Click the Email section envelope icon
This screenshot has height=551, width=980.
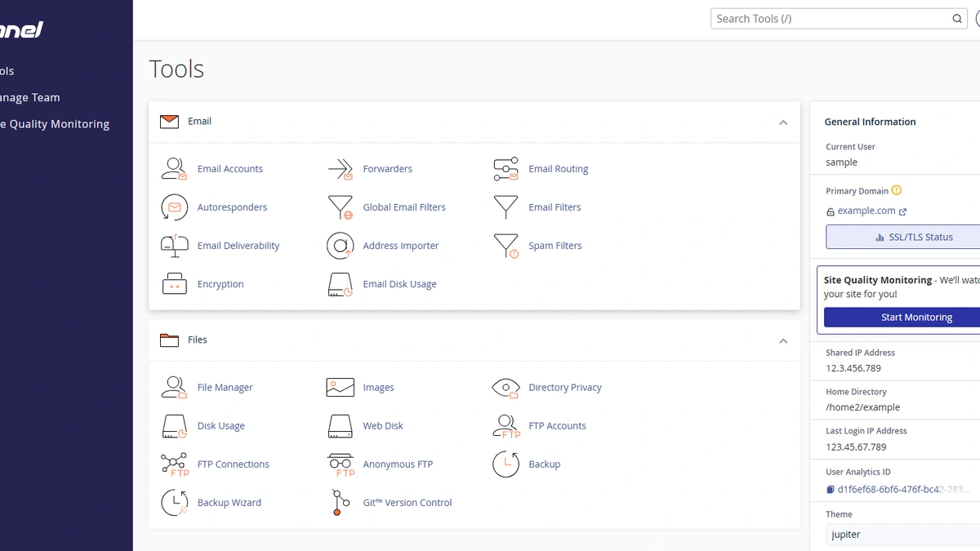click(x=169, y=122)
